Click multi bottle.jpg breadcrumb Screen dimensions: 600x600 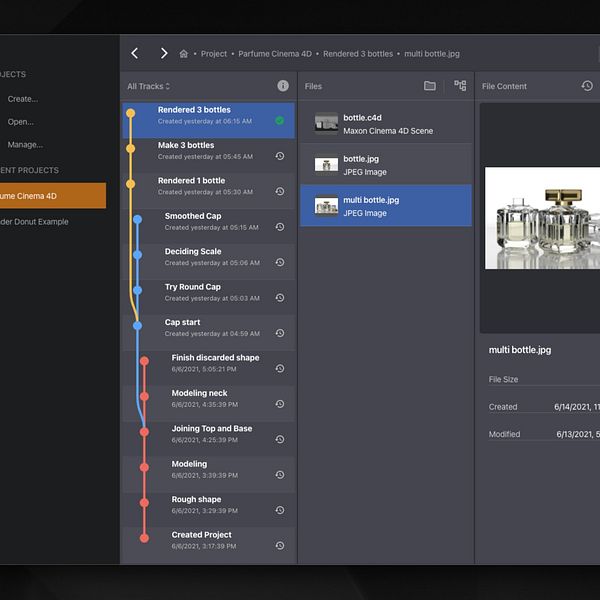point(432,54)
